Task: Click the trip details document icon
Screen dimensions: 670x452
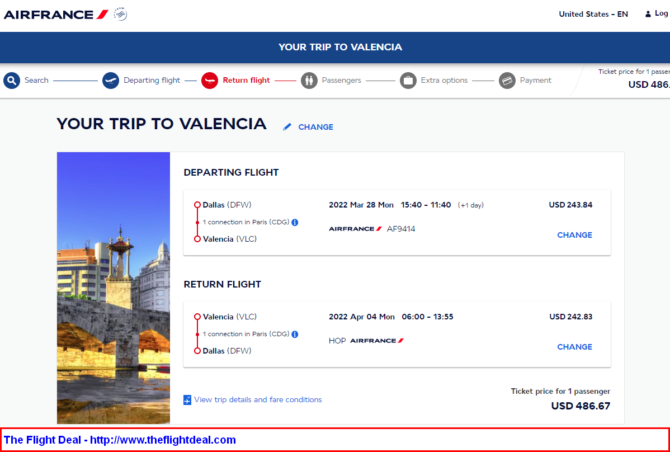Action: 187,400
